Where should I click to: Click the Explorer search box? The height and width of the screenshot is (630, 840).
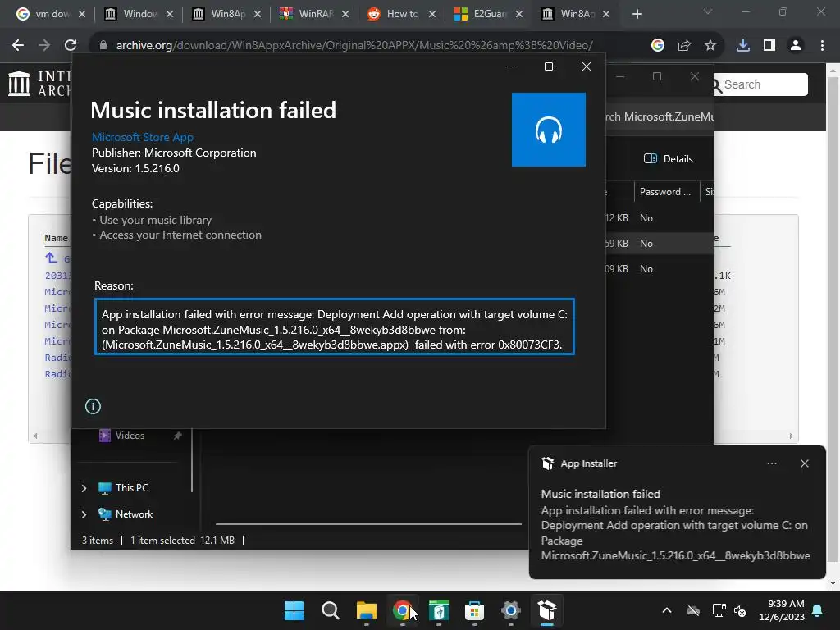coord(660,116)
